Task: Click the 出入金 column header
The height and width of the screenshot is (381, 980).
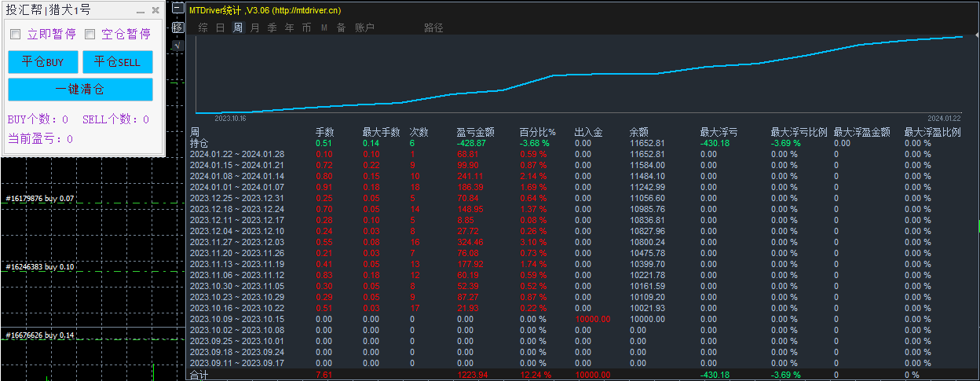Action: pyautogui.click(x=588, y=132)
